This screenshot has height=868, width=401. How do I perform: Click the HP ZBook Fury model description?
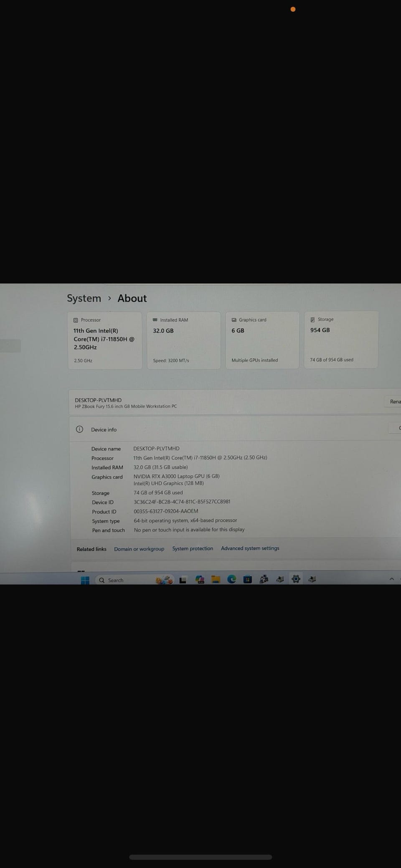coord(126,406)
